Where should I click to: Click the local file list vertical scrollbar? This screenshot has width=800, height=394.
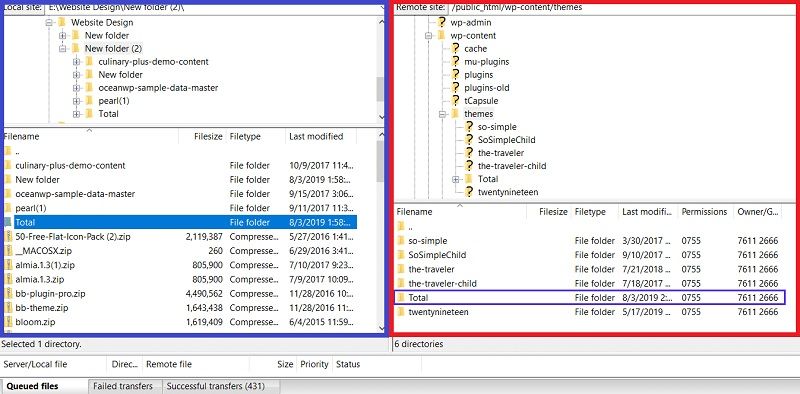point(380,232)
